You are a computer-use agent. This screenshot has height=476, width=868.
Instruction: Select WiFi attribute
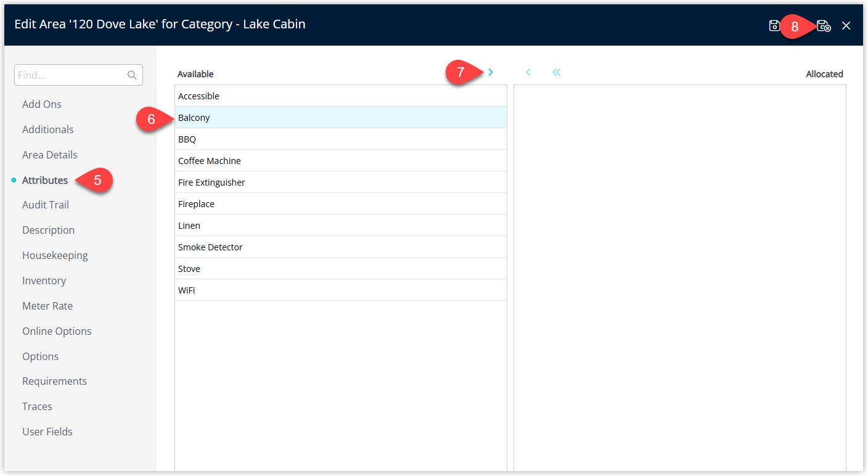click(x=341, y=290)
